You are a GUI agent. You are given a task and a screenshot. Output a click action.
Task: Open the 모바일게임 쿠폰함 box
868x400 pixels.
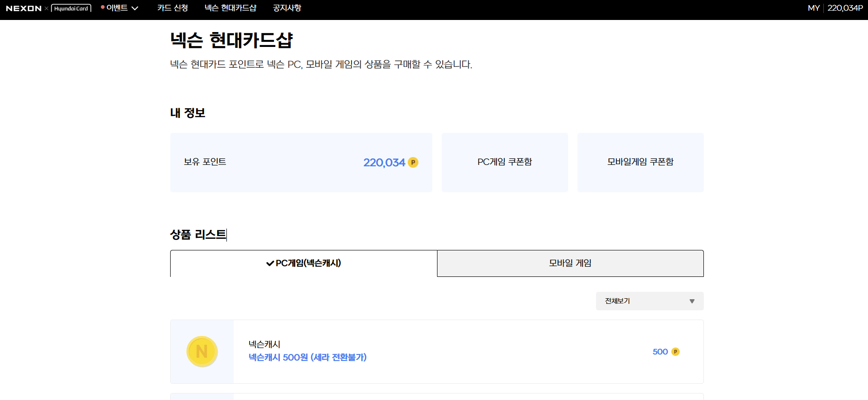pos(640,162)
